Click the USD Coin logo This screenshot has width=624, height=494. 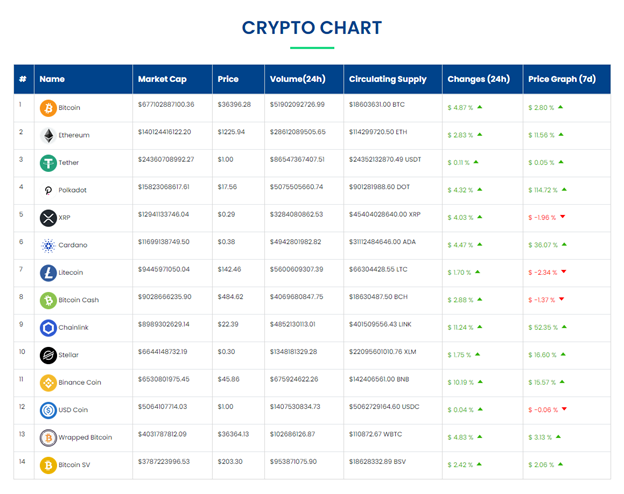[x=48, y=410]
